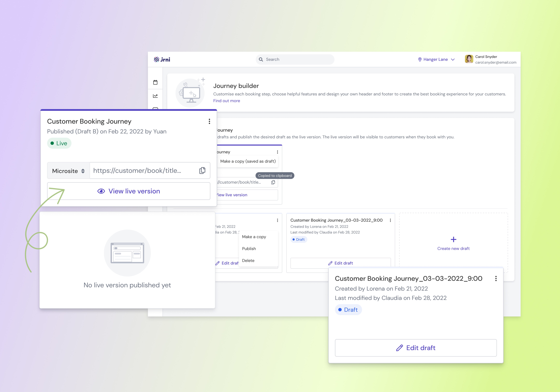Open the Microsite selector dropdown

coord(68,171)
